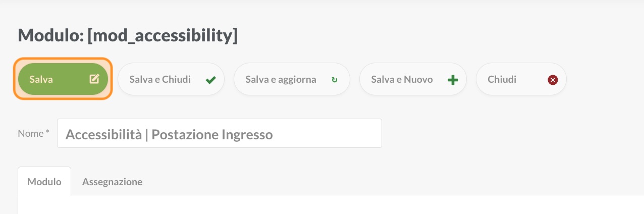Viewport: 644px width, 214px height.
Task: Click the green checkmark icon
Action: 211,80
